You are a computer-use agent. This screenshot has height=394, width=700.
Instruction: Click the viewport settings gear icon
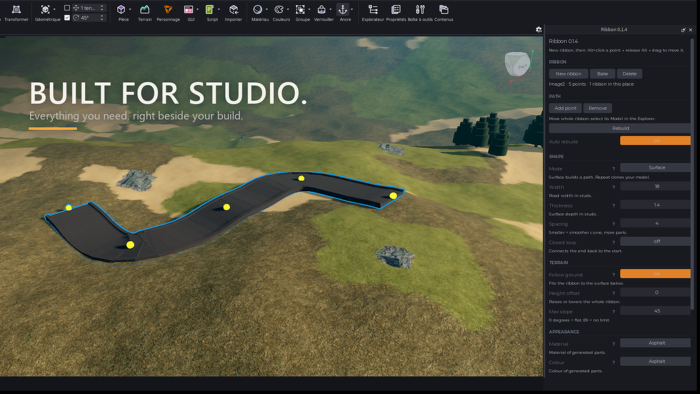click(538, 29)
